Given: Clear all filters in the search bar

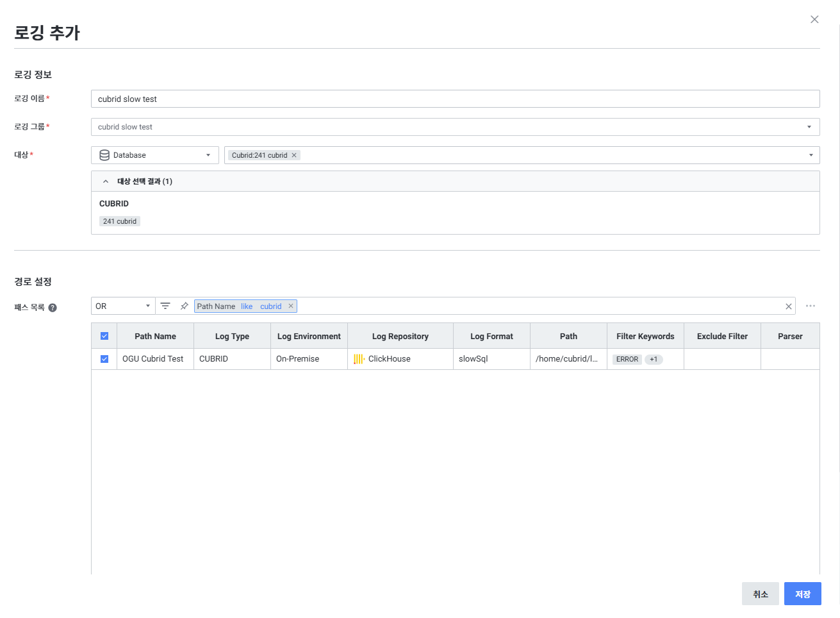Looking at the screenshot, I should coord(788,306).
